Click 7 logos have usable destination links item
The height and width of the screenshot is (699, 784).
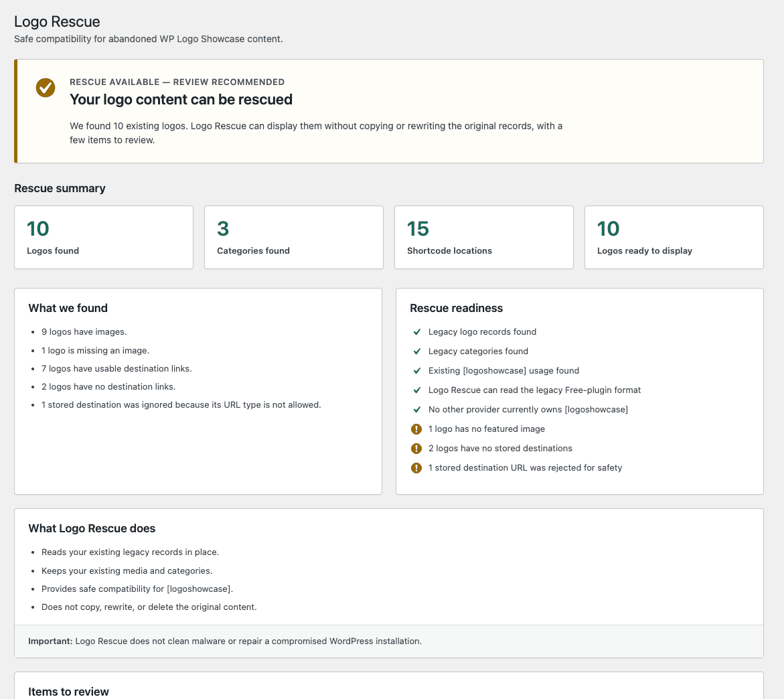coord(116,368)
